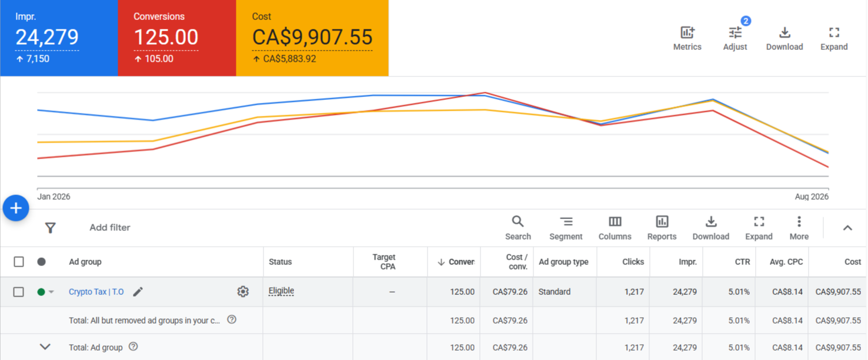Show help for Total: Ad group
This screenshot has width=868, height=360.
tap(133, 347)
